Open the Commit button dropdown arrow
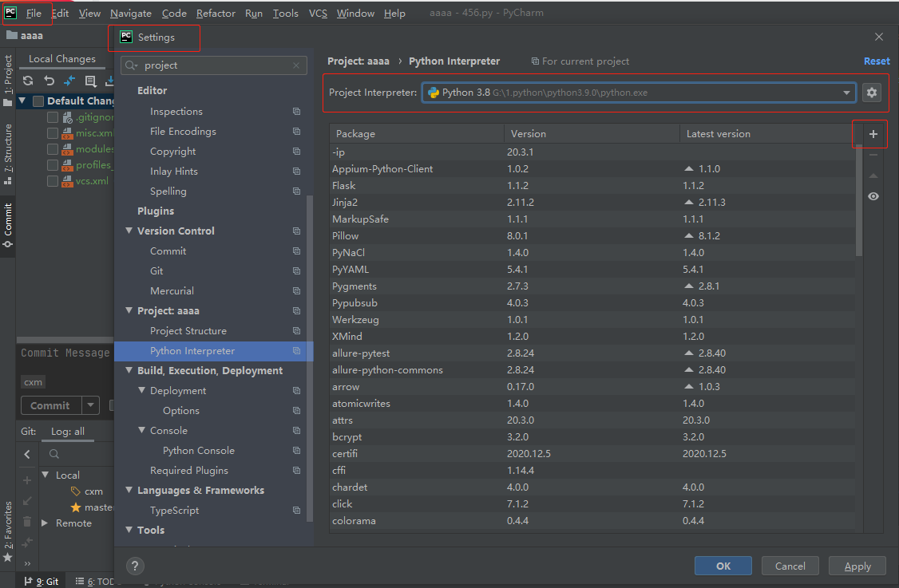Image resolution: width=899 pixels, height=588 pixels. (x=90, y=405)
